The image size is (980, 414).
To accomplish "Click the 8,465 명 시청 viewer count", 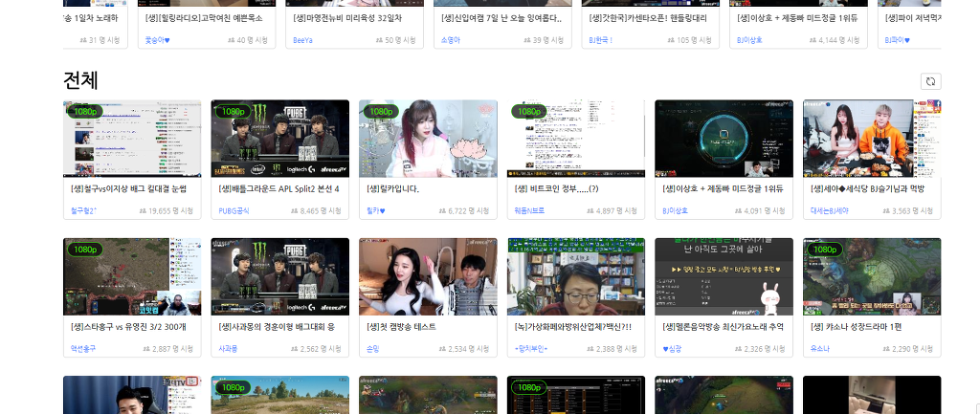I will (317, 211).
